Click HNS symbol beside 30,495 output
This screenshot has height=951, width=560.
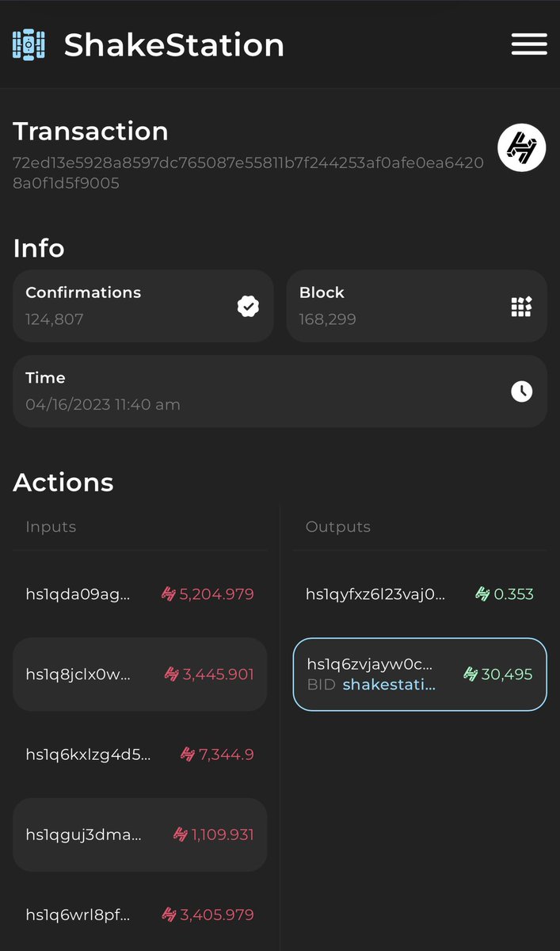pyautogui.click(x=470, y=674)
